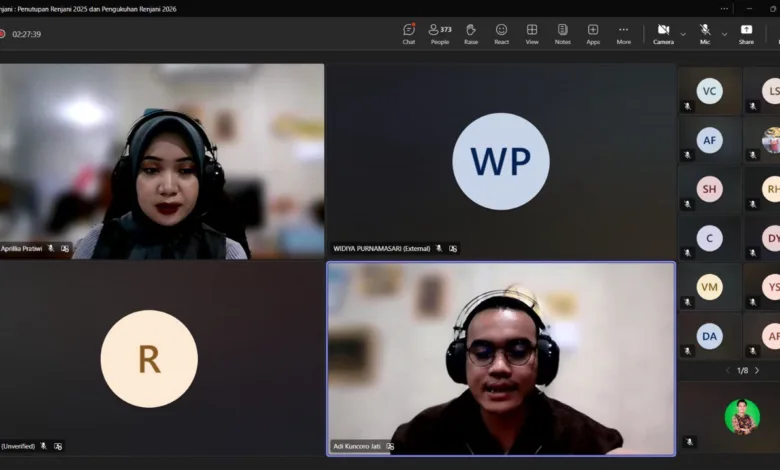Image resolution: width=780 pixels, height=470 pixels.
Task: Expand the Mic options dropdown arrow
Action: [x=724, y=34]
